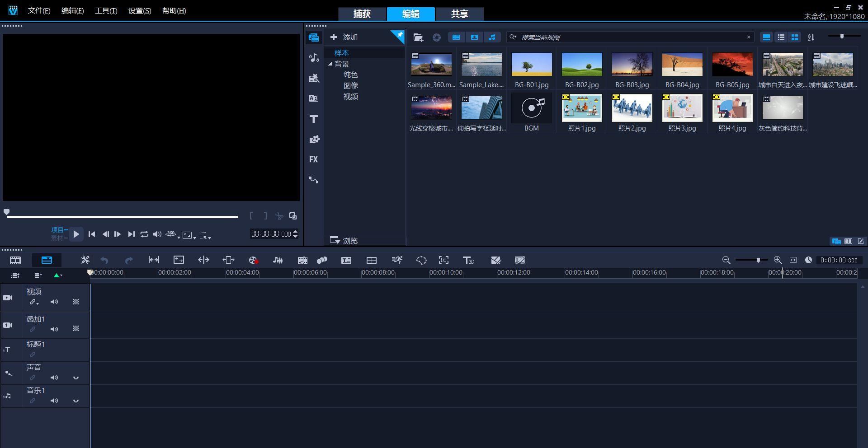Switch to the 捕获 tab
The height and width of the screenshot is (448, 868).
(362, 14)
